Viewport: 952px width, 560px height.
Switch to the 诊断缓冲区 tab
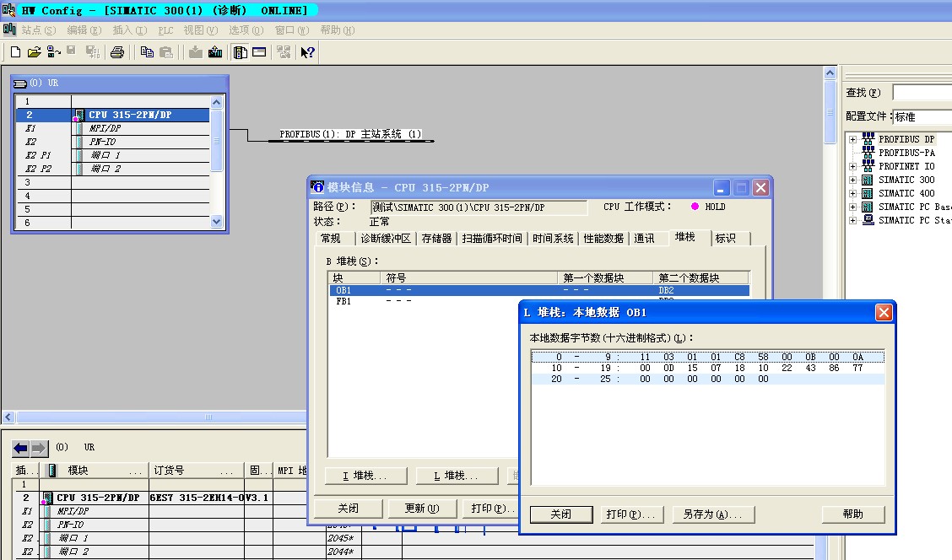tap(386, 239)
